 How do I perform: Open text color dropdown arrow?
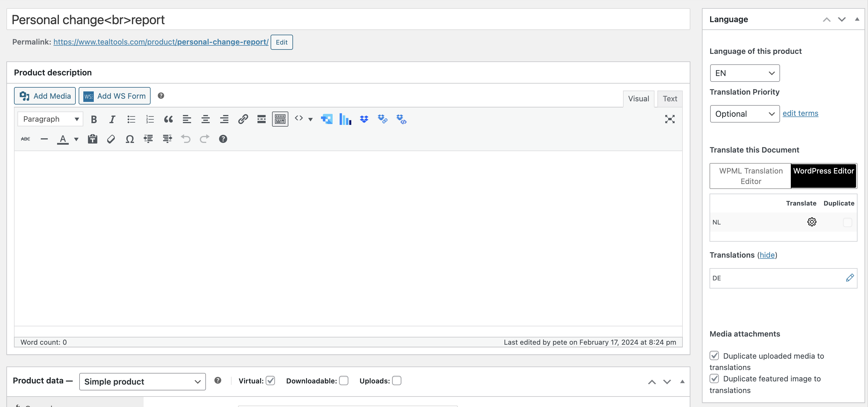click(x=76, y=139)
